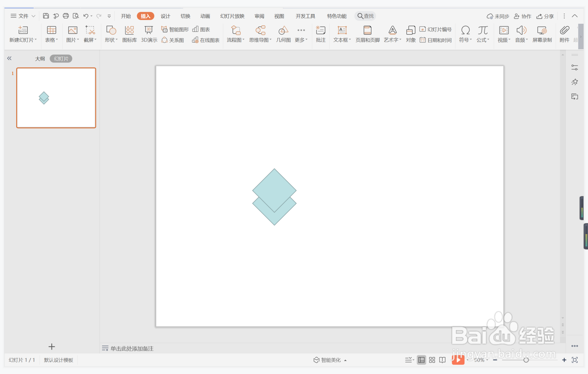Screen dimensions: 588x374
Task: Open the object properties settings icon in right sidebar
Action: click(x=574, y=68)
